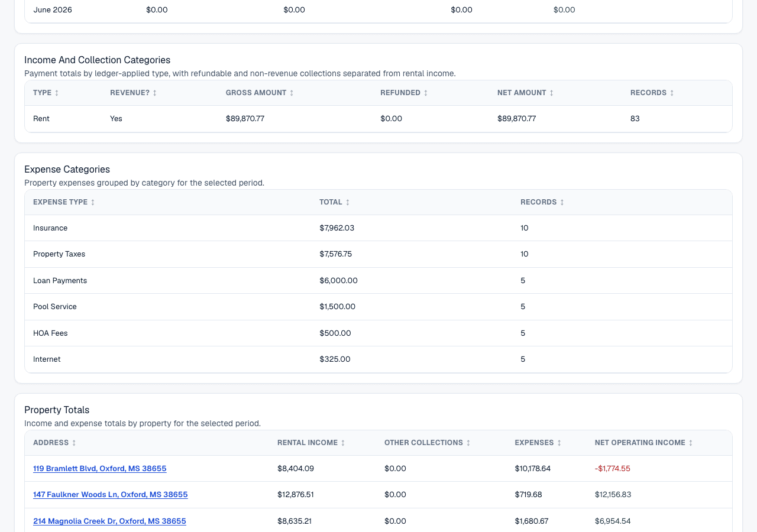Screen dimensions: 757x532
Task: Sort income table by RECORDS column
Action: pos(652,93)
